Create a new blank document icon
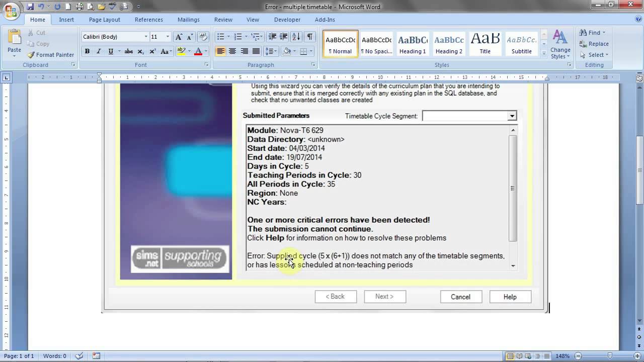 point(68,7)
